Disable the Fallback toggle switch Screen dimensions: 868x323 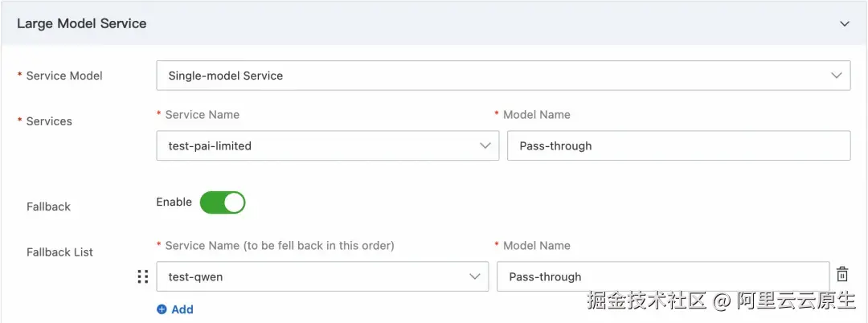pos(223,202)
